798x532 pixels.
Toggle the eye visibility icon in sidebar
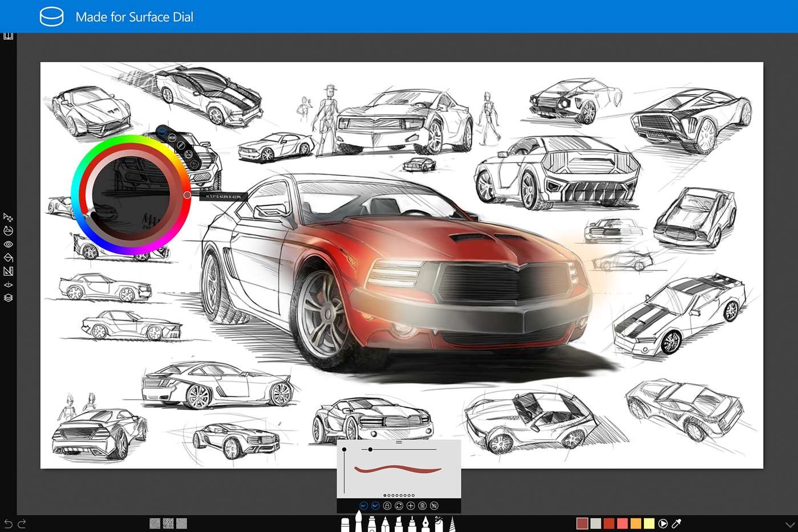click(8, 244)
